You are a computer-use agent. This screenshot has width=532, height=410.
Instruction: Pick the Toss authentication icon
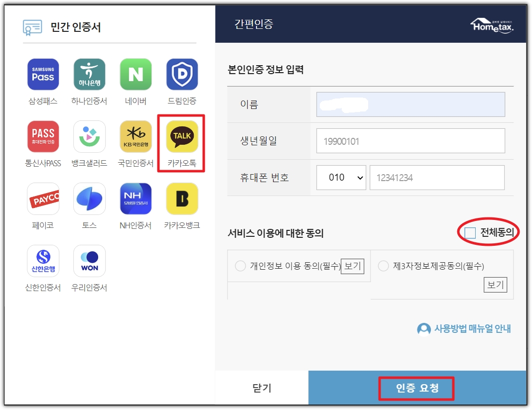click(89, 198)
